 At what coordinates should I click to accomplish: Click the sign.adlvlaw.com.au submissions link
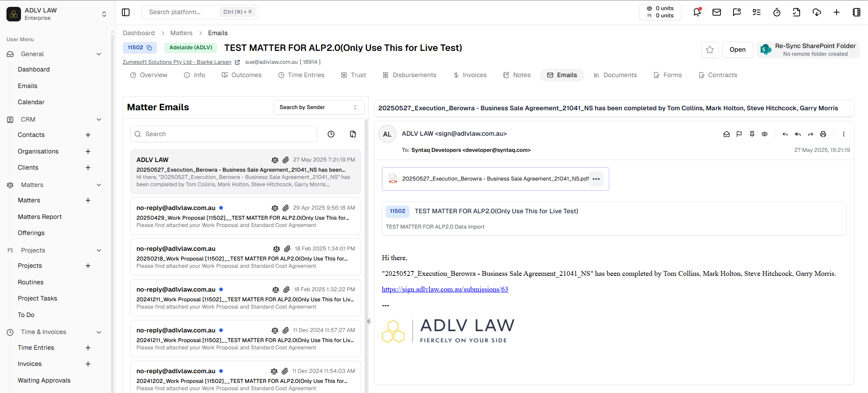click(445, 289)
